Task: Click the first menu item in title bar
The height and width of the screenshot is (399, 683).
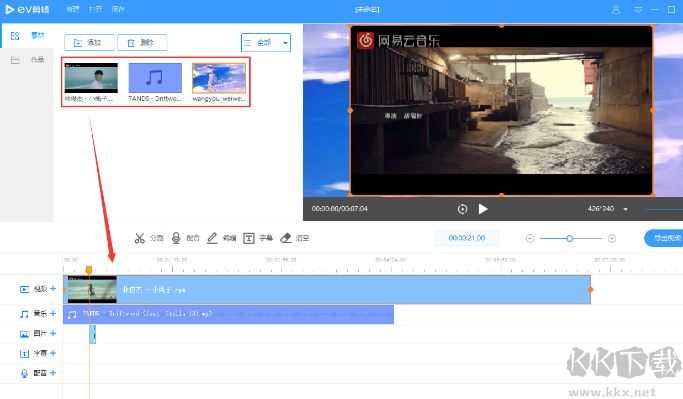Action: click(x=72, y=9)
